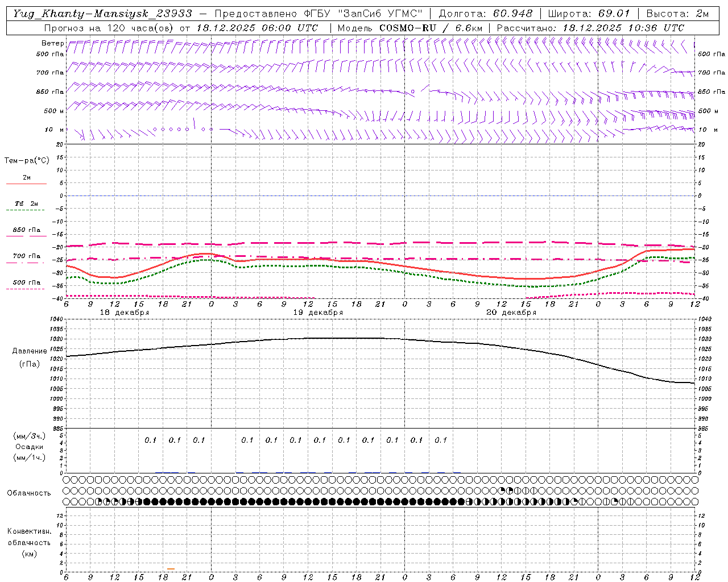Click the 500 м wind level label, left side
Image resolution: width=728 pixels, height=582 pixels.
54,111
